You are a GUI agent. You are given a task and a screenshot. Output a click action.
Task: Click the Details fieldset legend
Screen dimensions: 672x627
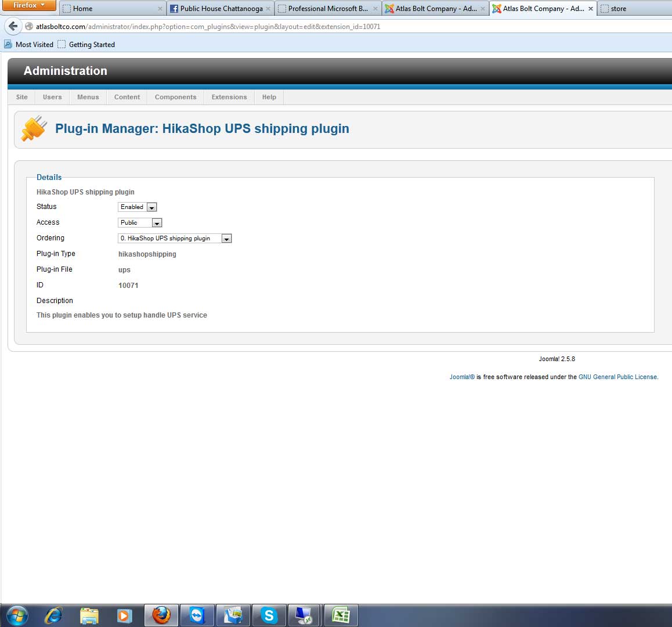point(49,177)
